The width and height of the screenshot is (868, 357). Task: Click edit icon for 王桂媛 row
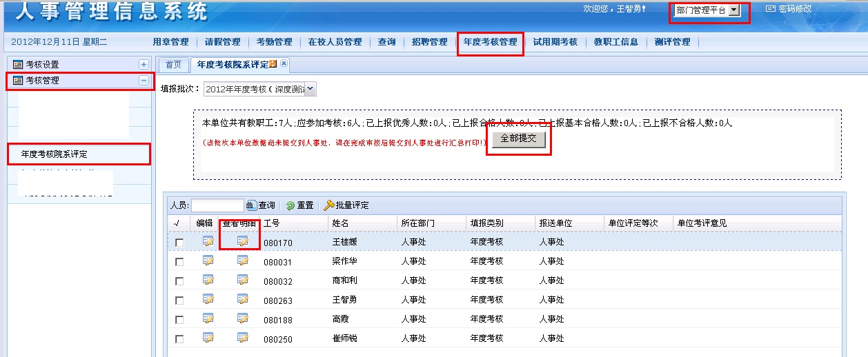(x=208, y=241)
